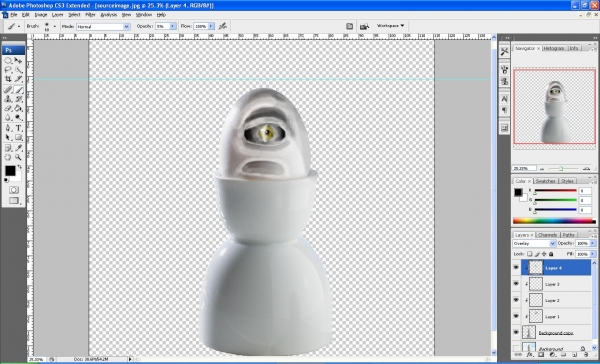Switch to the Channels tab

548,235
